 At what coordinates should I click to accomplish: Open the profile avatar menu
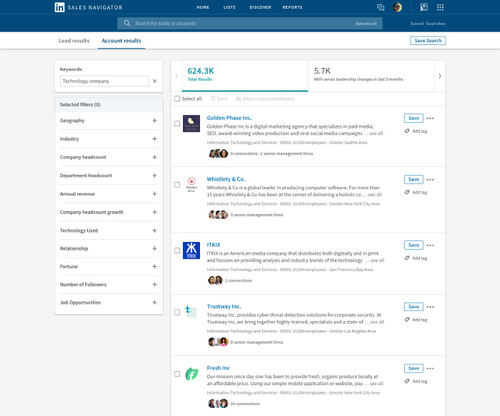(397, 7)
